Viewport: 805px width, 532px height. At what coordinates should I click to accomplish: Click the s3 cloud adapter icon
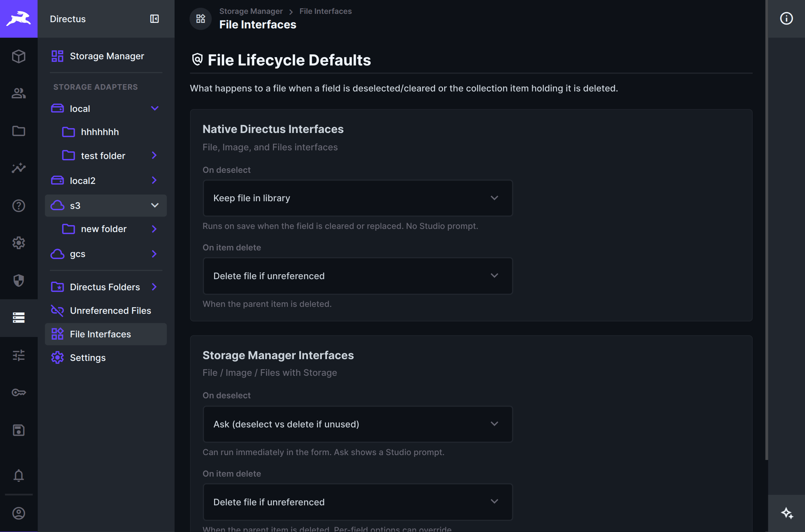[57, 205]
